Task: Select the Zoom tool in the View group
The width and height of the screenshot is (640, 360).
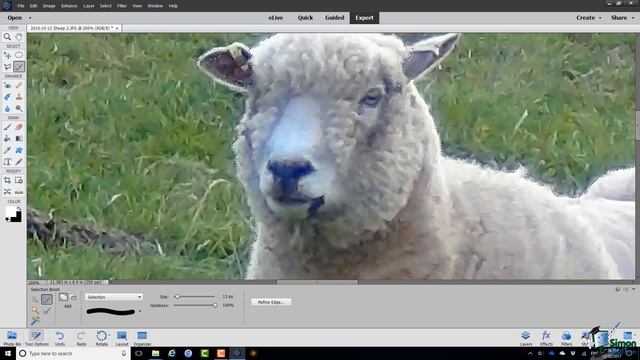Action: coord(7,37)
